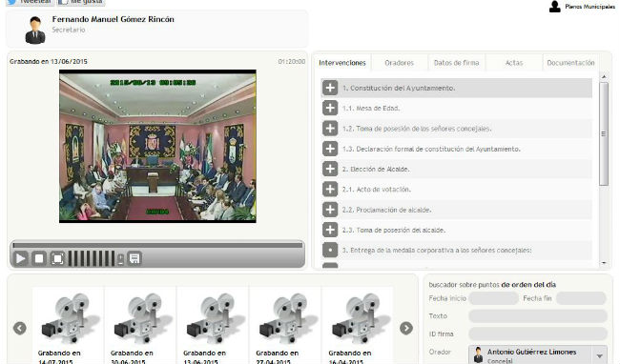Open recording from 16-04-2015
Viewport: 620px width, 364px height.
tap(358, 326)
